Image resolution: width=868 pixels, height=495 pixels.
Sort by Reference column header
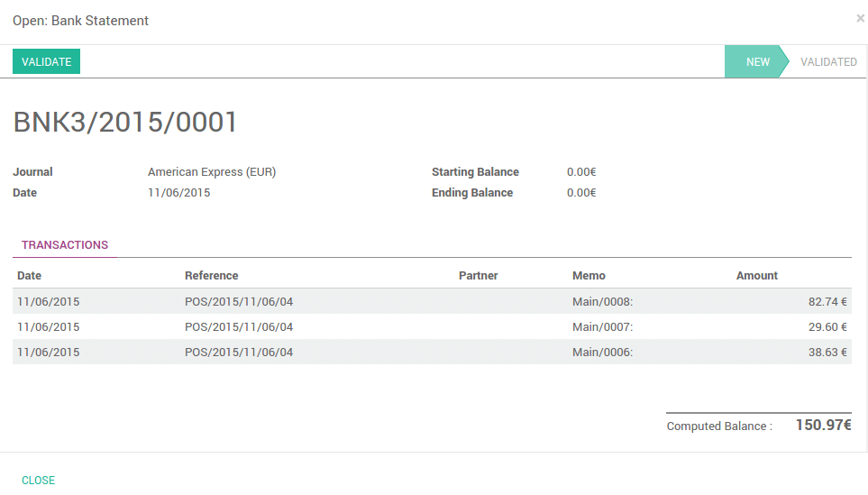(x=212, y=276)
